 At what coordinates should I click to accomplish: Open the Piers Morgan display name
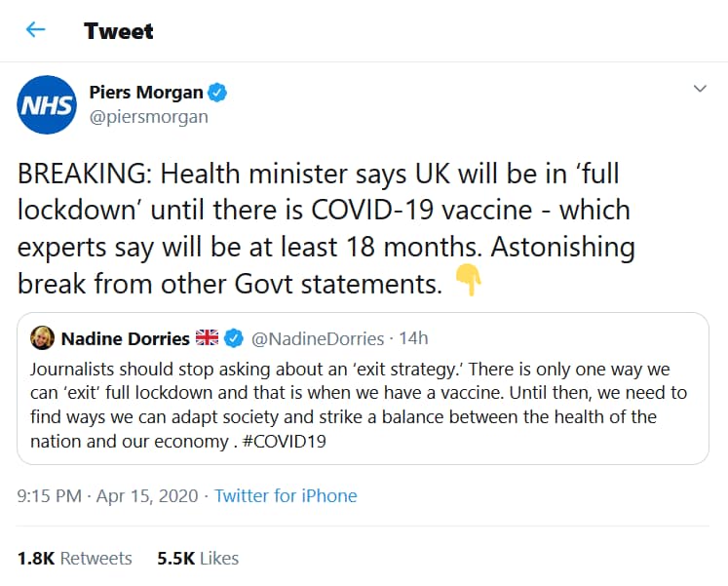click(146, 94)
